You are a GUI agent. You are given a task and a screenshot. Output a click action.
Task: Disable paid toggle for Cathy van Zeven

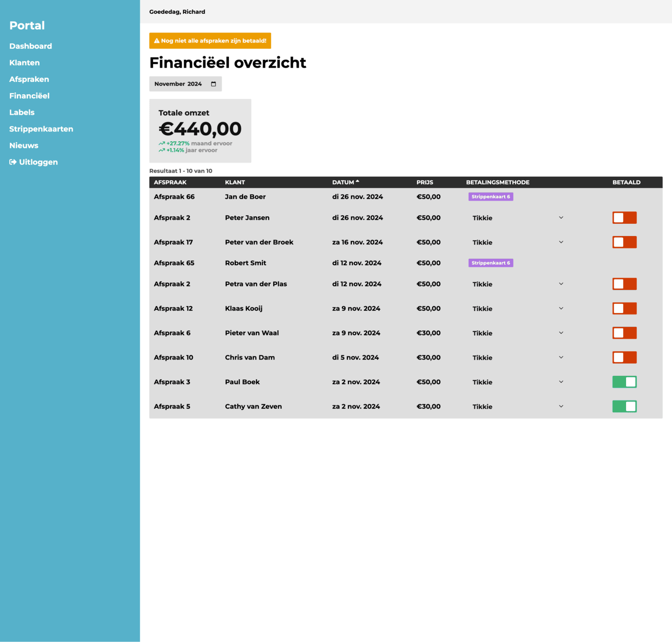tap(624, 406)
